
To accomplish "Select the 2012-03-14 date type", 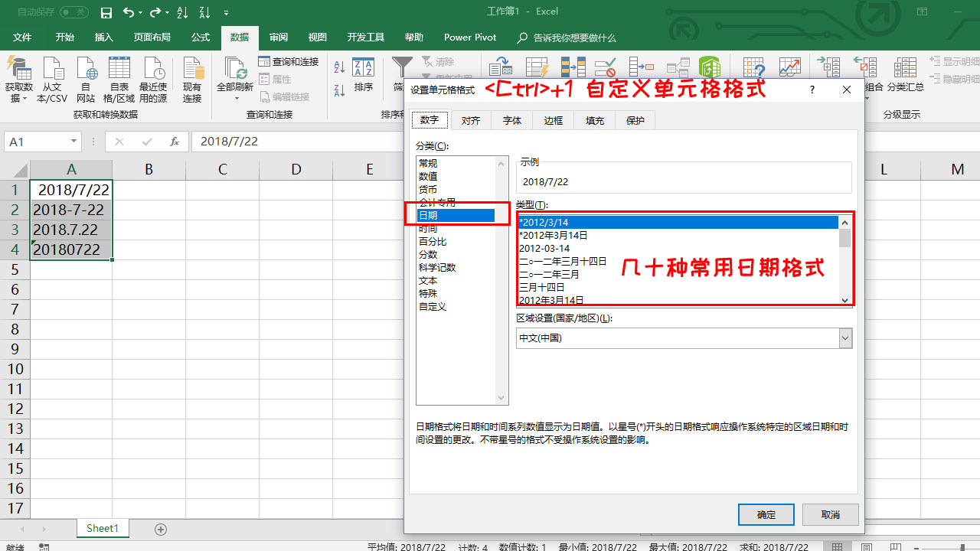I will click(x=678, y=248).
